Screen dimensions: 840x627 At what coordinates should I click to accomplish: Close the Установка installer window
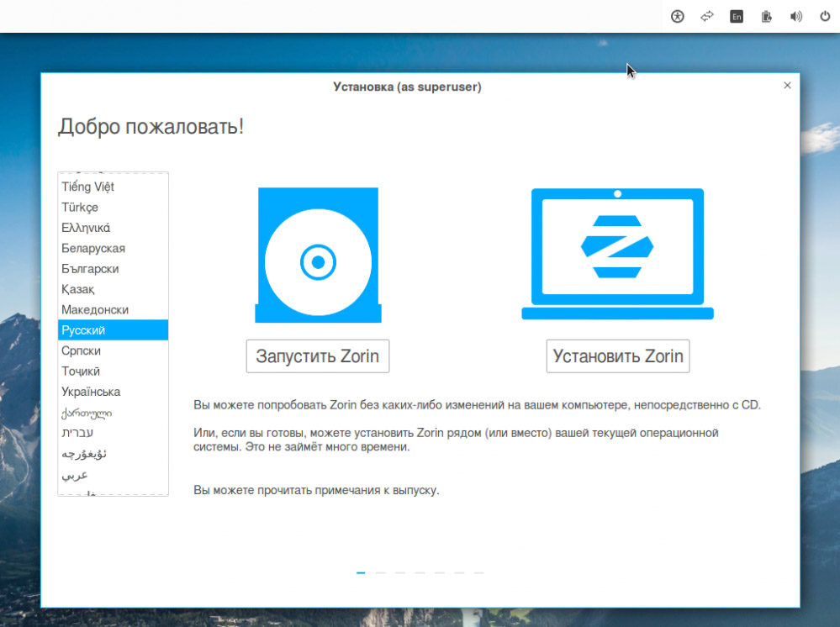point(787,86)
